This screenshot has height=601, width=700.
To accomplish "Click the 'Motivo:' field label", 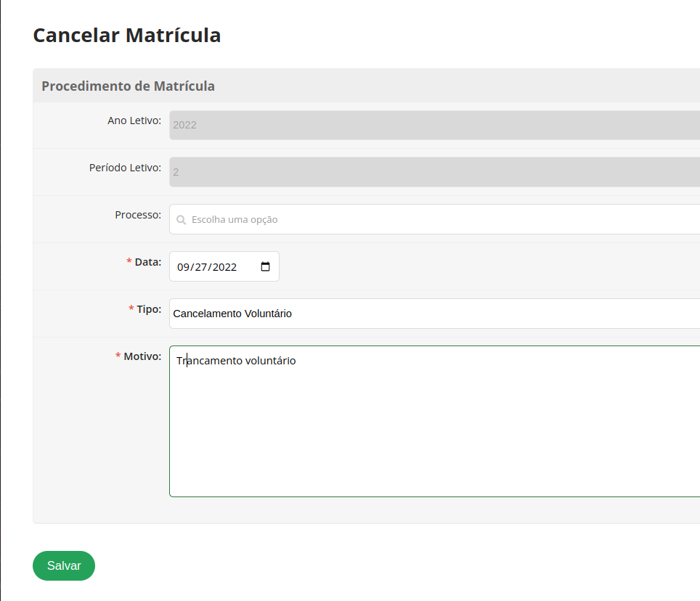I will point(142,356).
